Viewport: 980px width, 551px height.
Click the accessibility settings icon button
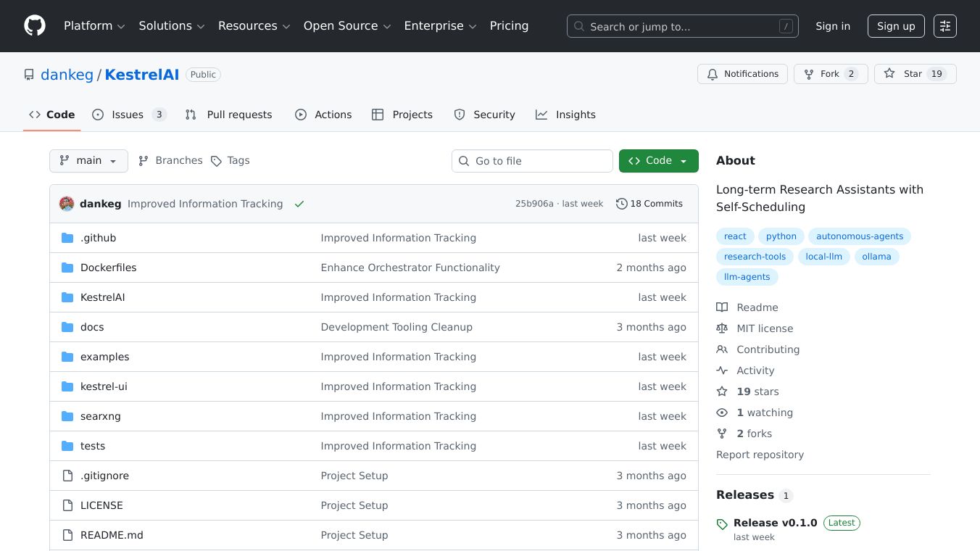pos(944,26)
